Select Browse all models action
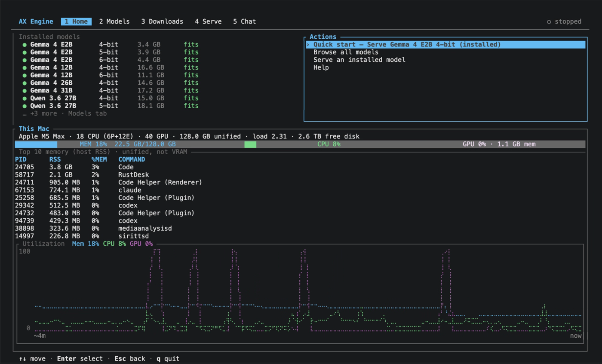Screen dimensions: 602x364 click(346, 52)
